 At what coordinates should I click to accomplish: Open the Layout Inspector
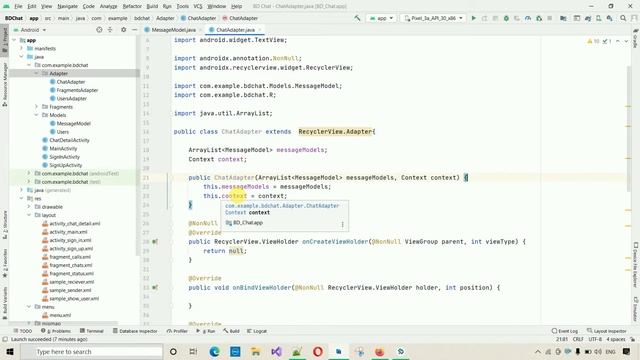606,331
